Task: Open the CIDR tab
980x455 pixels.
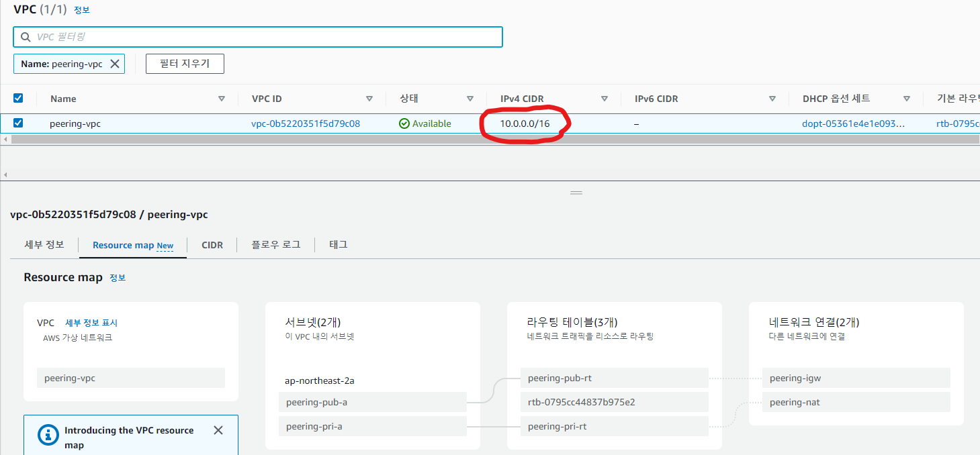Action: (212, 245)
